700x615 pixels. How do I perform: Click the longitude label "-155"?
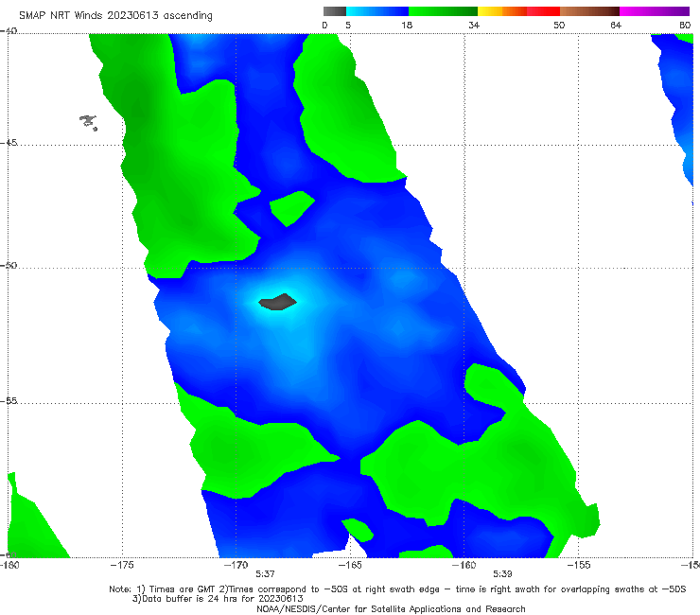(x=579, y=565)
